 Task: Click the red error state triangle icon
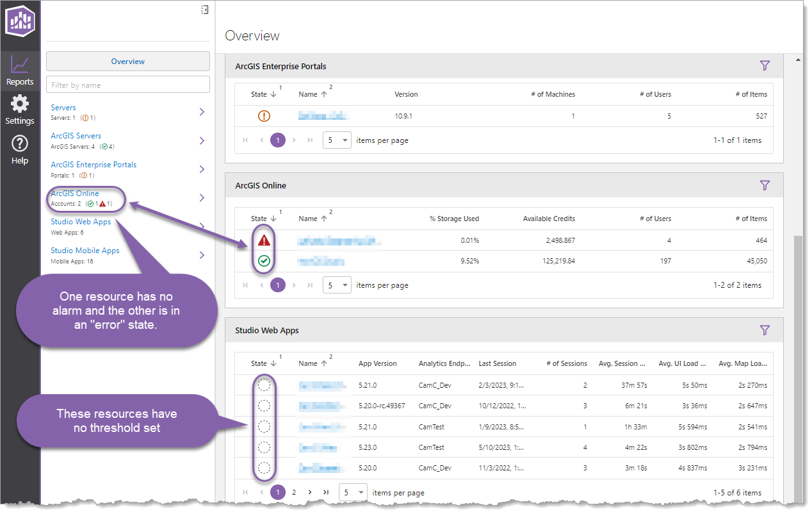click(x=264, y=241)
